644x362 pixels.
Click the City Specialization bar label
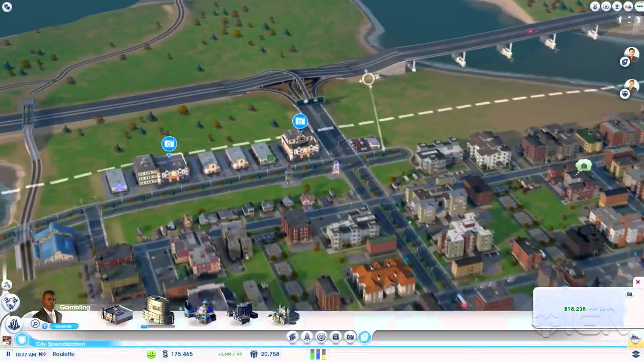click(60, 344)
